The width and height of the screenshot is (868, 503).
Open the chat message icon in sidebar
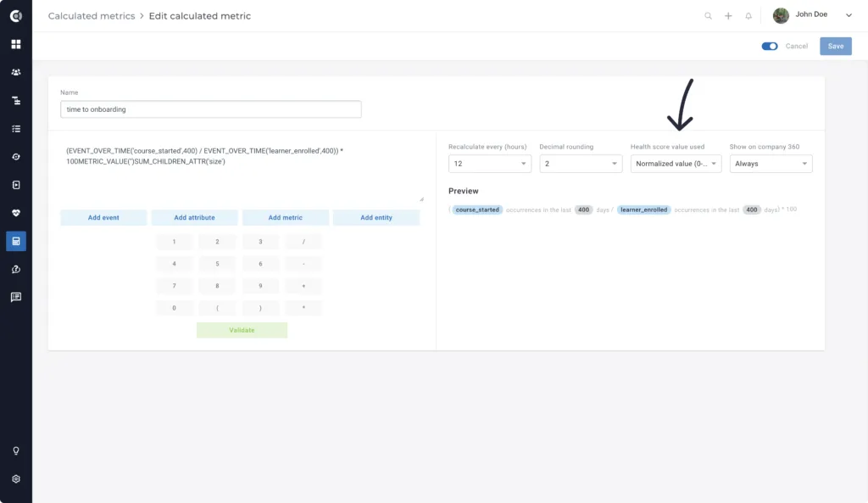[x=16, y=298]
